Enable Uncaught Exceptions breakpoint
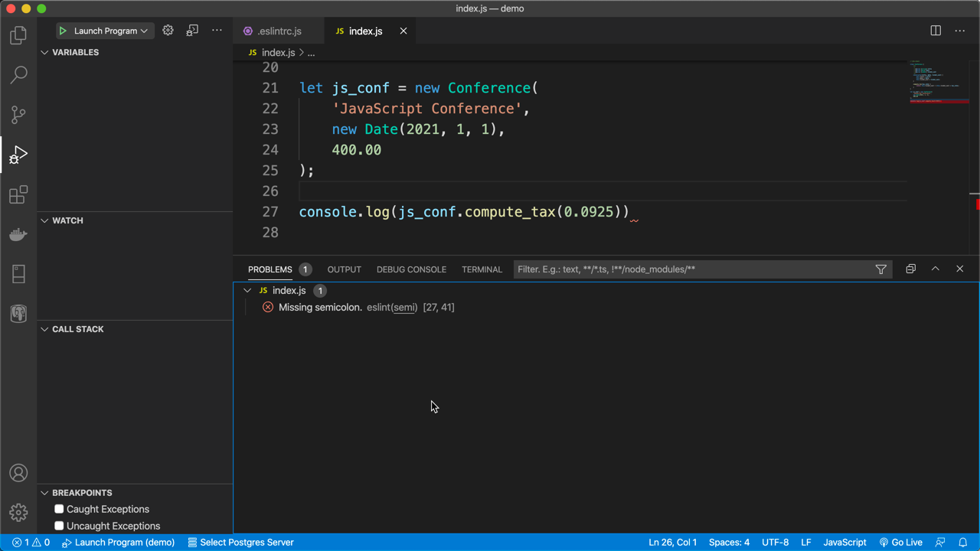The height and width of the screenshot is (551, 980). tap(59, 526)
